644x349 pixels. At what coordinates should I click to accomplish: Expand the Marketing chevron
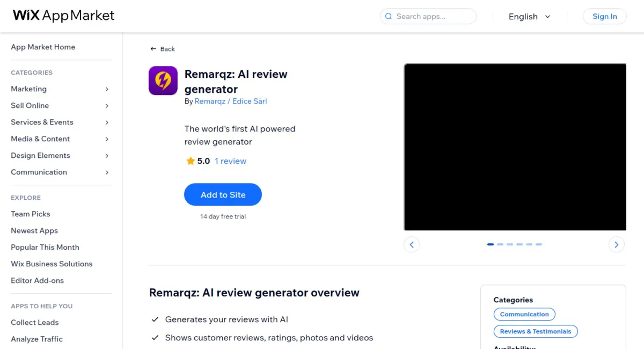coord(107,89)
